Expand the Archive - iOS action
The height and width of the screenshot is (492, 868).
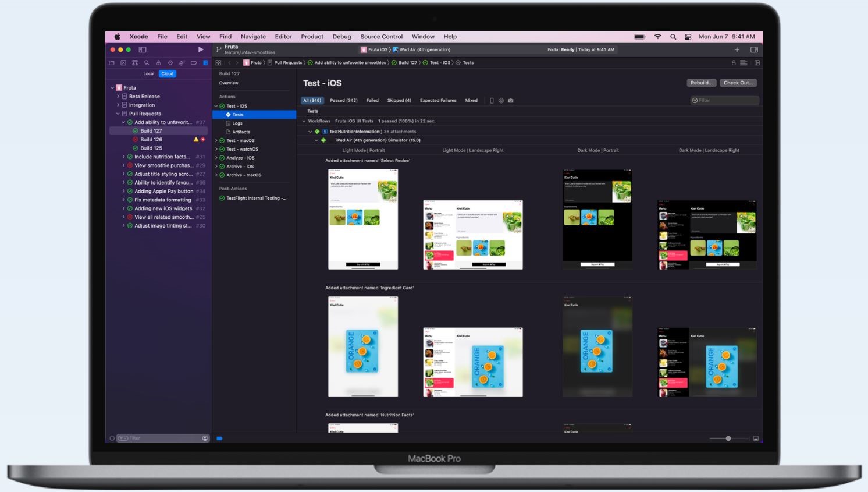216,167
